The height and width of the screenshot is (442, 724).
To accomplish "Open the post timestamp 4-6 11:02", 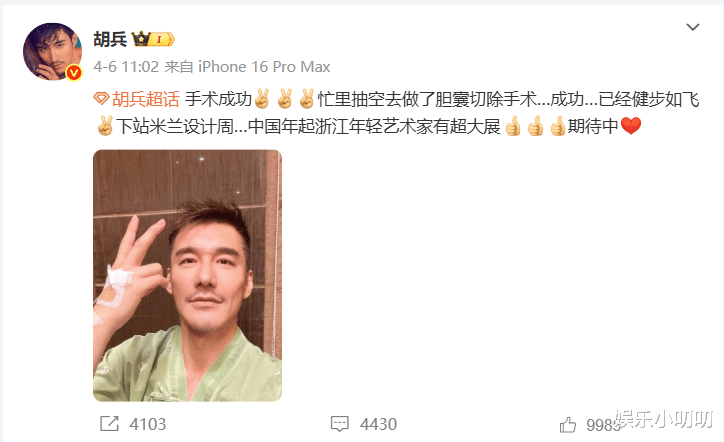I will click(x=126, y=67).
